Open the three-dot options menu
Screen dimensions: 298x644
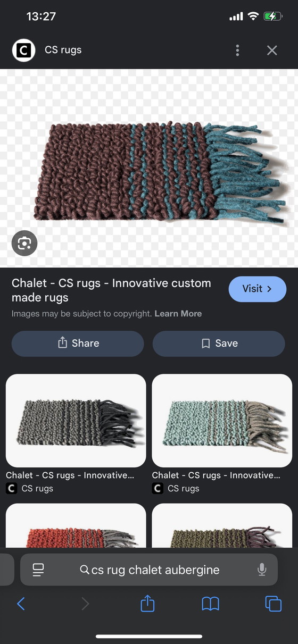pos(237,50)
